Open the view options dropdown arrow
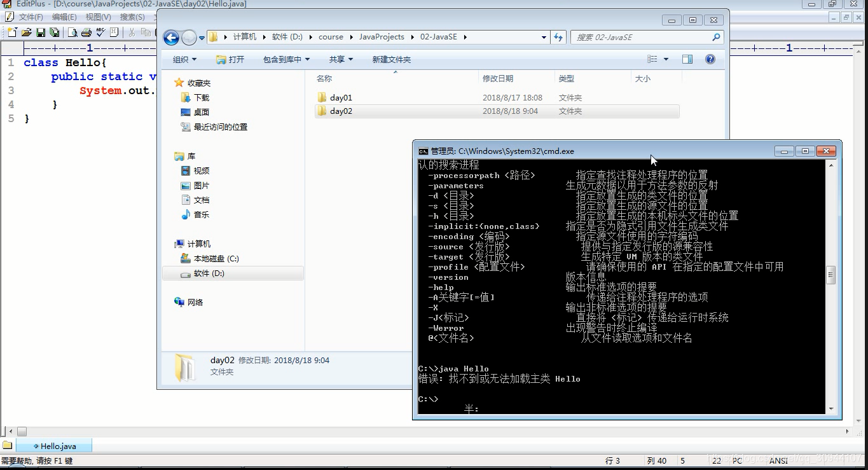868x470 pixels. pyautogui.click(x=666, y=59)
